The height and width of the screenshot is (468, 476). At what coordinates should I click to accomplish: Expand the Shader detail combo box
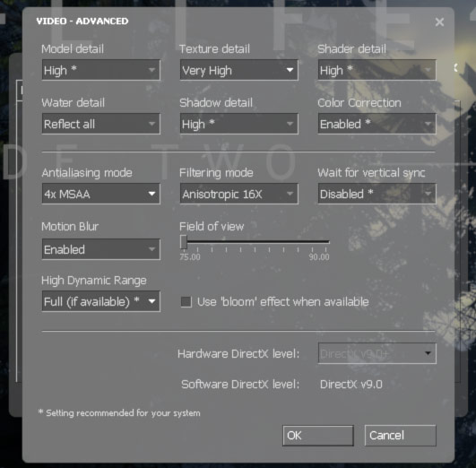click(376, 70)
